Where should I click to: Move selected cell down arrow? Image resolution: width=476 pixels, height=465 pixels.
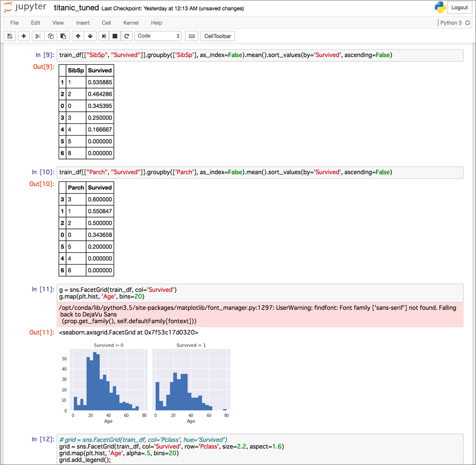90,36
